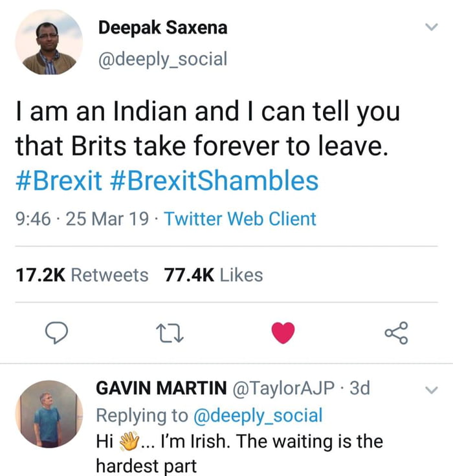The height and width of the screenshot is (476, 453).
Task: Unlike the tweet with the red heart
Action: coord(282,333)
